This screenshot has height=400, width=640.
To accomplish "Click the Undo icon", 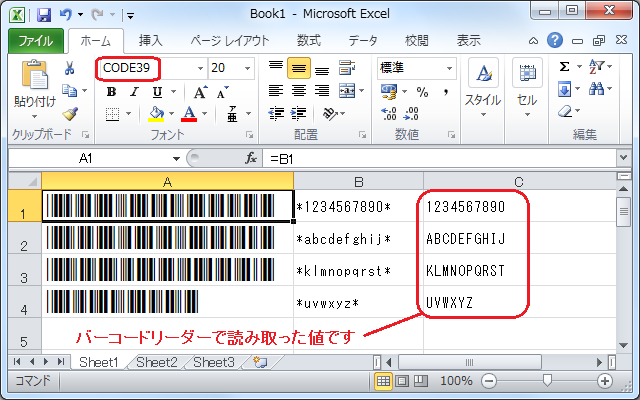I will point(66,15).
